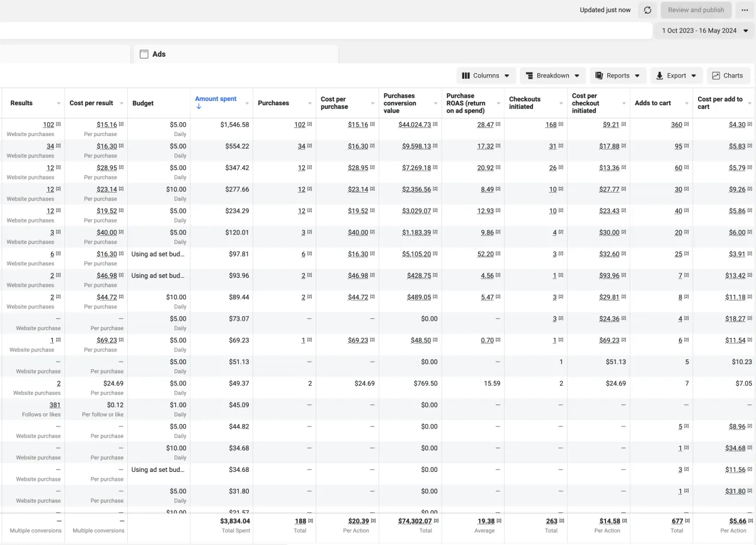This screenshot has width=756, height=545.
Task: Click the $93.96 cost per checkout value
Action: click(x=609, y=276)
